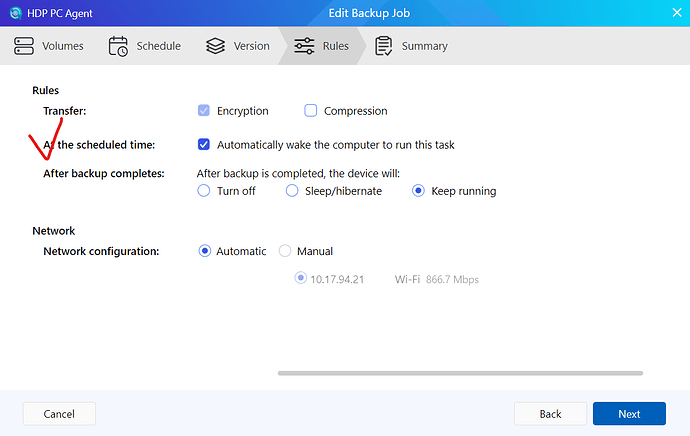This screenshot has height=436, width=690.
Task: Click the Cancel button
Action: [59, 413]
